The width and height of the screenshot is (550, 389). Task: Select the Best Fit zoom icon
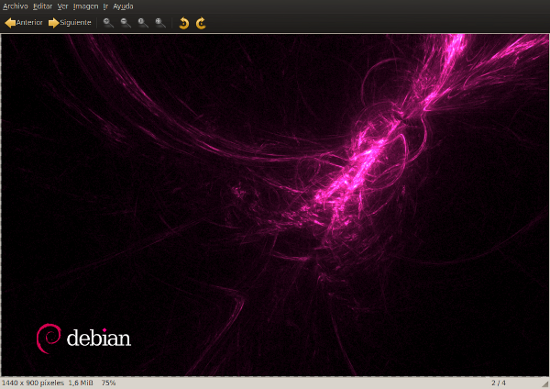[x=160, y=23]
